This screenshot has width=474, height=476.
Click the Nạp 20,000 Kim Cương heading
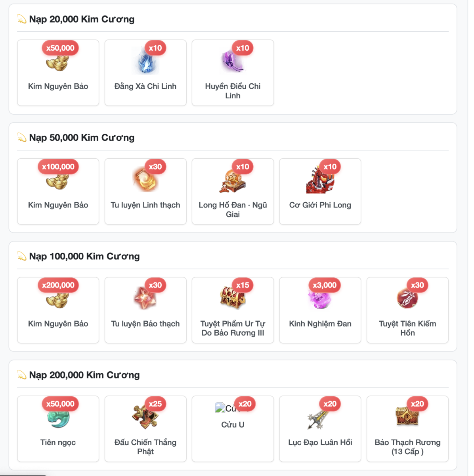[x=82, y=19]
